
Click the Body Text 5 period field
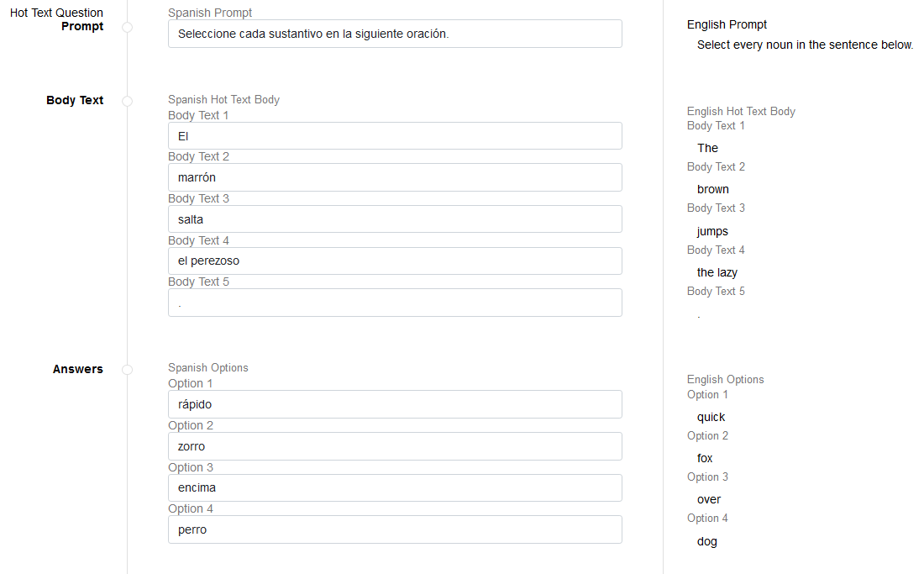click(395, 303)
